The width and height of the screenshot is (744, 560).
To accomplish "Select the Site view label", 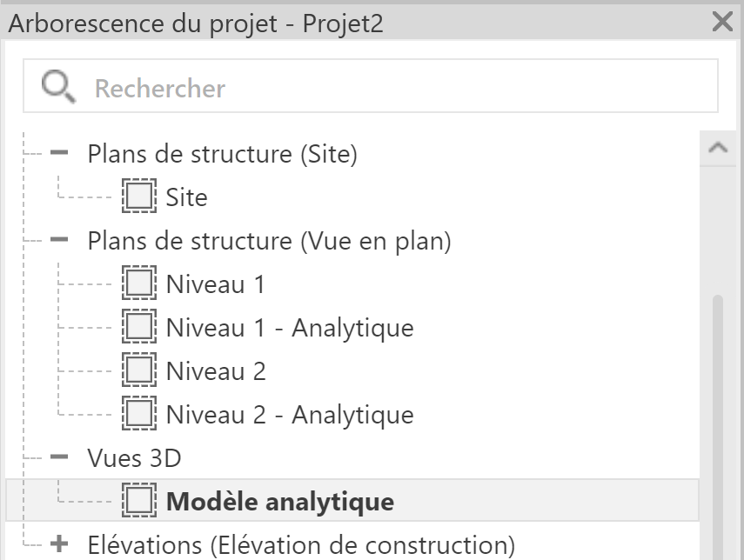I will pyautogui.click(x=186, y=197).
